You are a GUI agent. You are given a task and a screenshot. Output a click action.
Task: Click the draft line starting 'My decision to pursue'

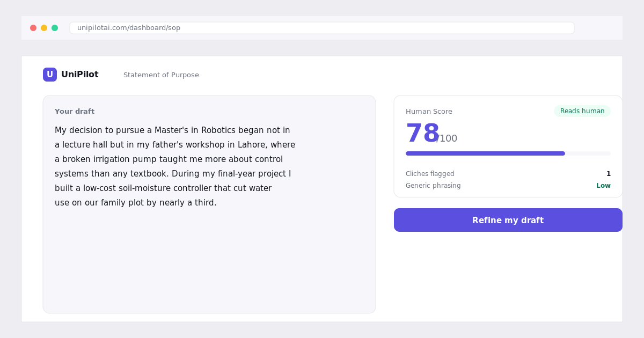pos(172,130)
